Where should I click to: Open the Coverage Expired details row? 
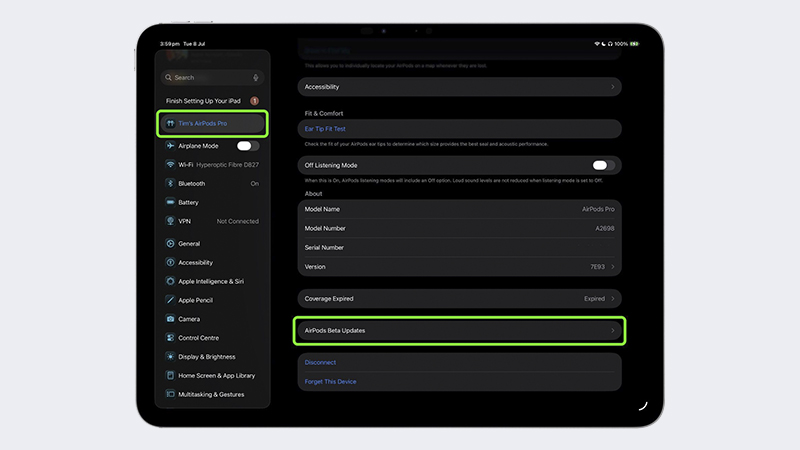(460, 298)
